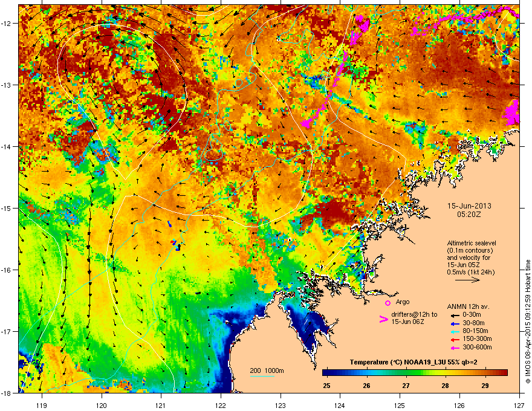The image size is (532, 411).
Task: Click the '15-Jun-2013' date label
Action: [469, 206]
